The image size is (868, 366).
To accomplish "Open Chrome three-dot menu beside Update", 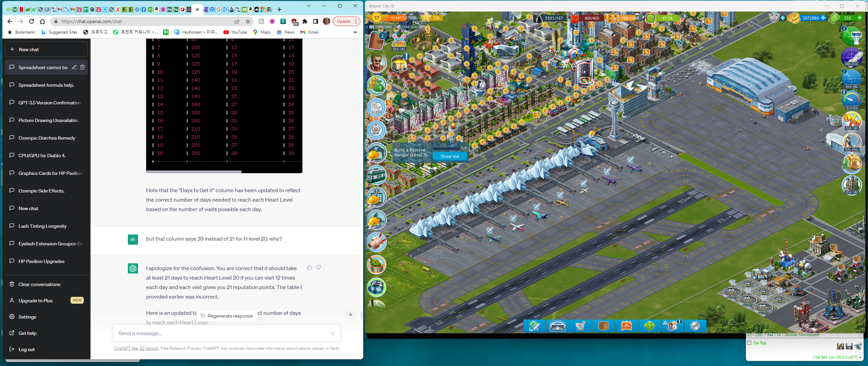I will pos(356,21).
